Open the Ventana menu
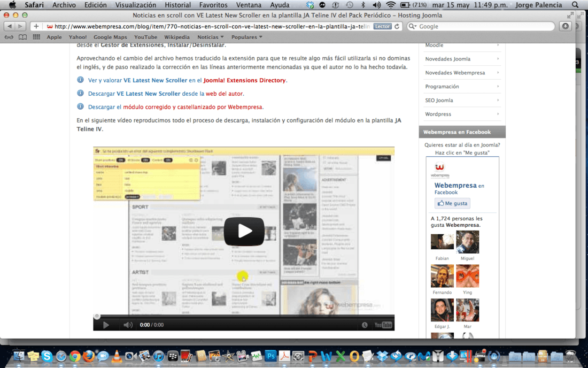The width and height of the screenshot is (588, 368). point(249,5)
